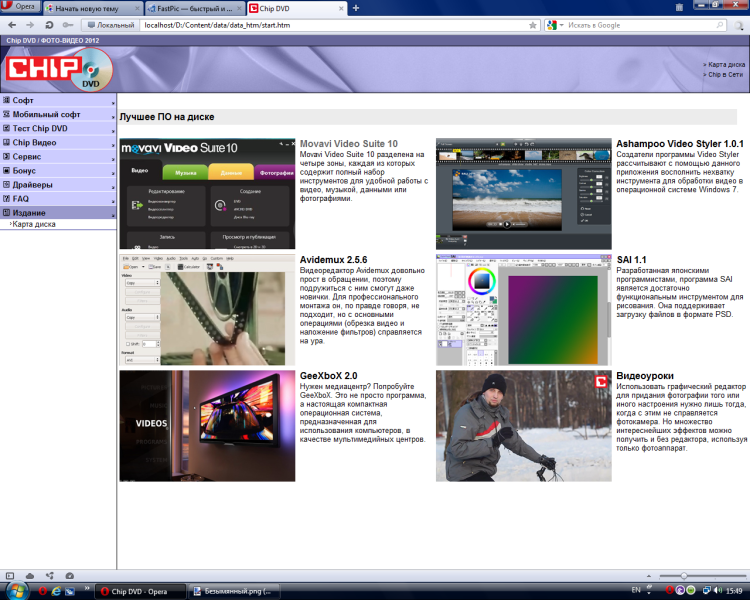The image size is (750, 600).
Task: Click the Opera Turbo speedometer icon
Action: coord(69,576)
